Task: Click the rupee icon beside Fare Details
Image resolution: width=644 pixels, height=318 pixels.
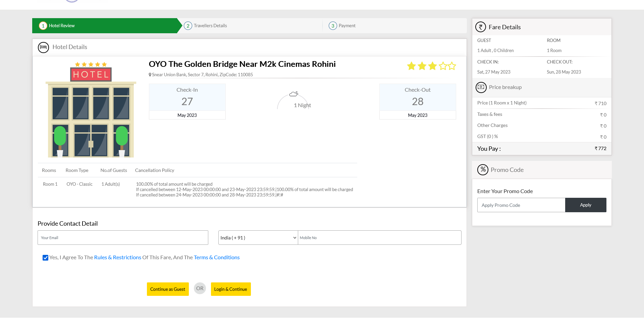Action: point(481,27)
